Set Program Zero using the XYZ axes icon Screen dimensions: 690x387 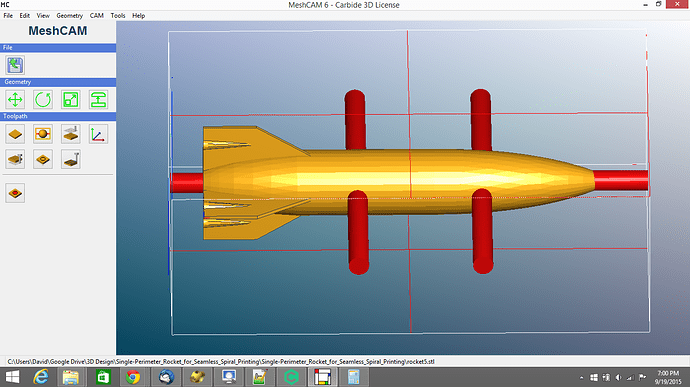(98, 134)
